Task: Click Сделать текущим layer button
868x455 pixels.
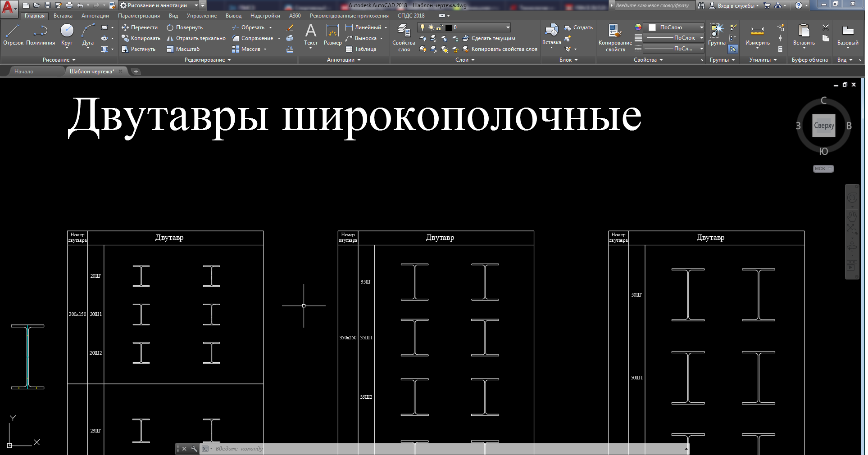Action: pos(489,38)
